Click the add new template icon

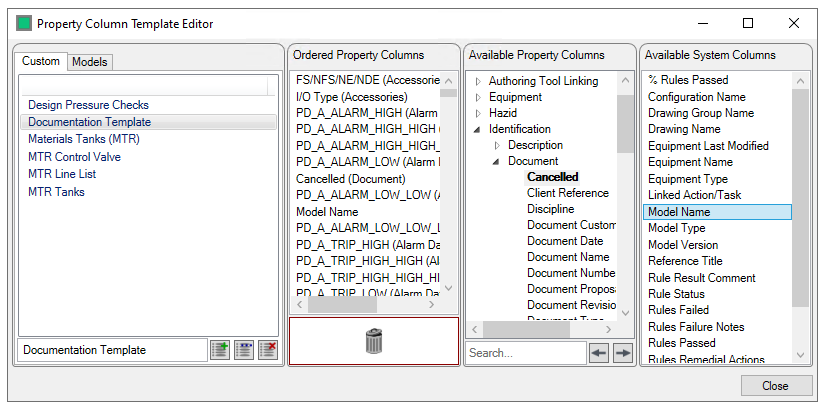click(x=219, y=350)
